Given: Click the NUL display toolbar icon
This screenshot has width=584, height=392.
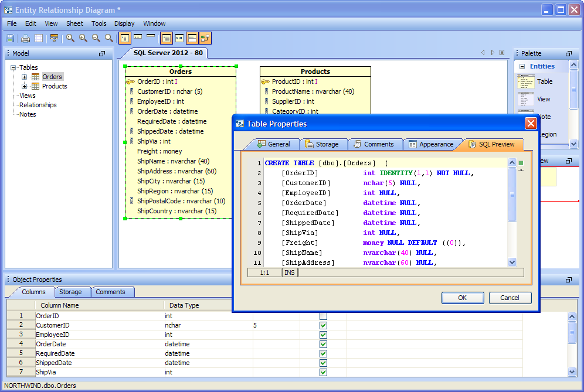Looking at the screenshot, I should (179, 39).
